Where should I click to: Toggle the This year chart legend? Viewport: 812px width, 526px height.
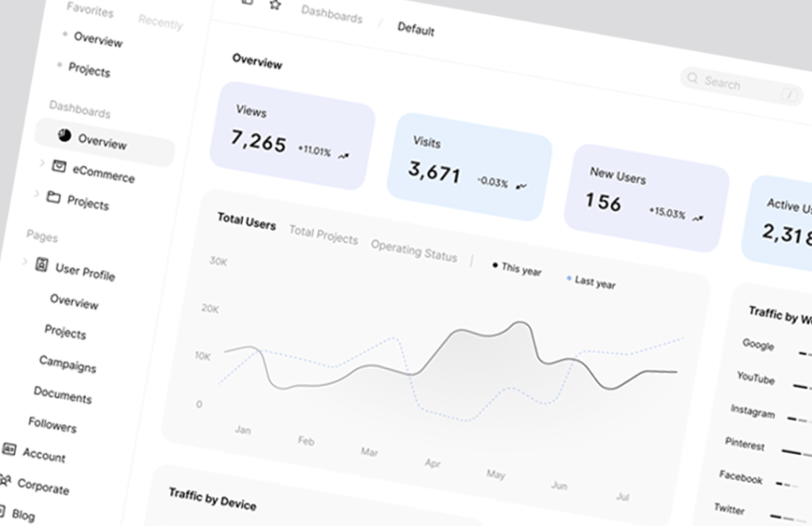click(x=517, y=268)
